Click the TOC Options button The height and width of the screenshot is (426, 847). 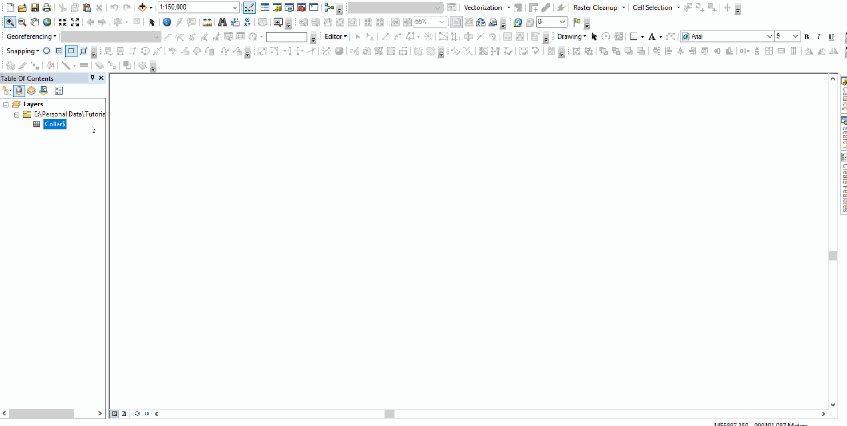[59, 91]
